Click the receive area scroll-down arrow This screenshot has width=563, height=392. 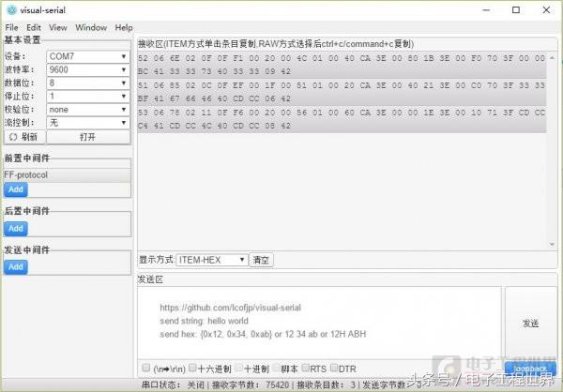tap(552, 244)
